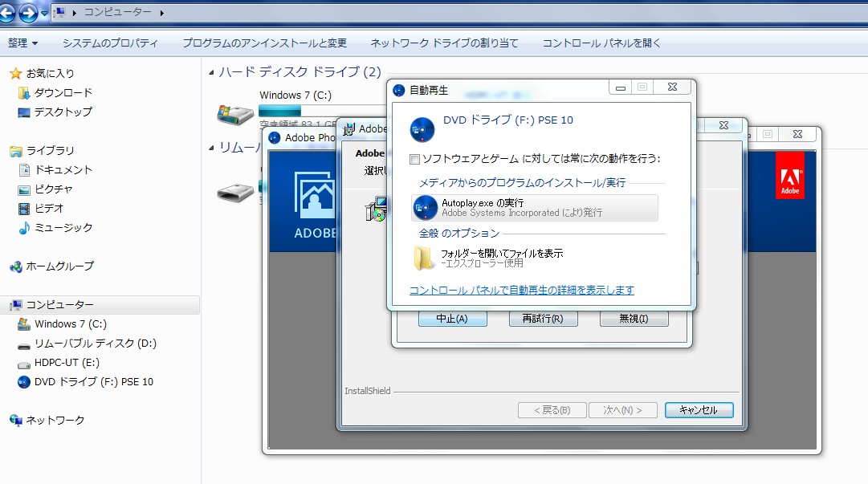This screenshot has height=484, width=868.
Task: Collapse the ハード ディスク ドライブ (2) group
Action: click(211, 72)
